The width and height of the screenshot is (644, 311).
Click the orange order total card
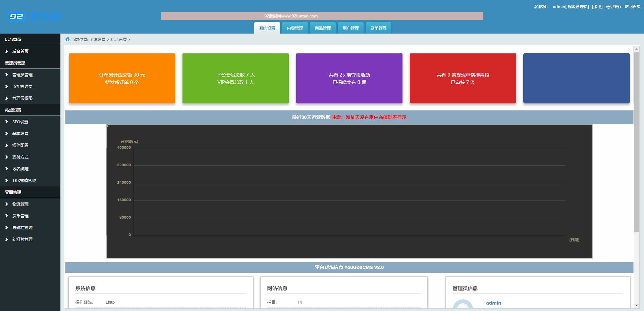(x=122, y=78)
